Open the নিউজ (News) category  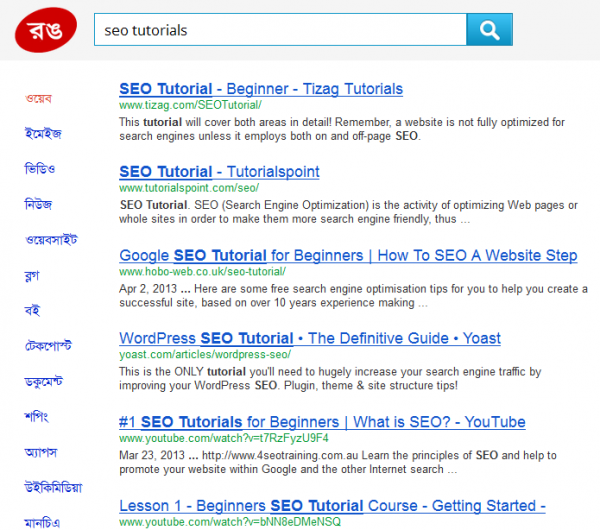coord(38,204)
